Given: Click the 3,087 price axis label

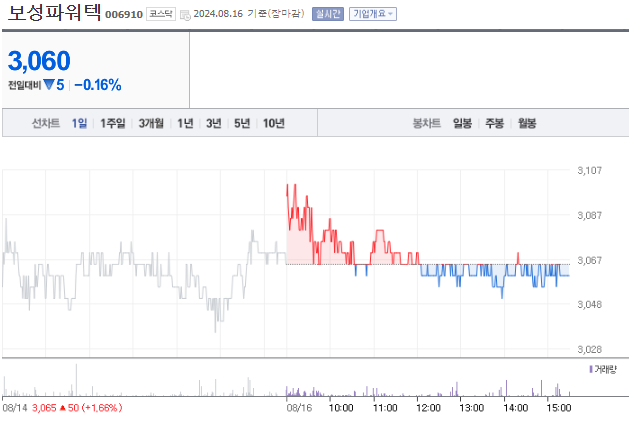Looking at the screenshot, I should point(589,216).
